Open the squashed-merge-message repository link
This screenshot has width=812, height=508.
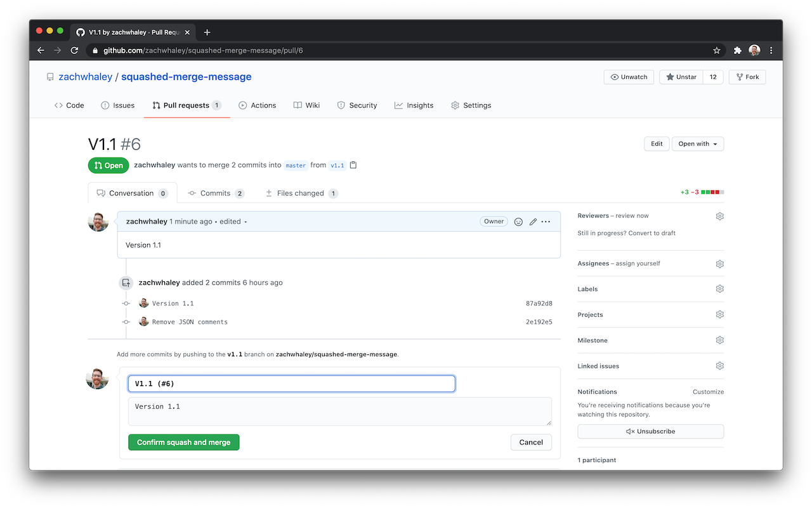tap(187, 77)
